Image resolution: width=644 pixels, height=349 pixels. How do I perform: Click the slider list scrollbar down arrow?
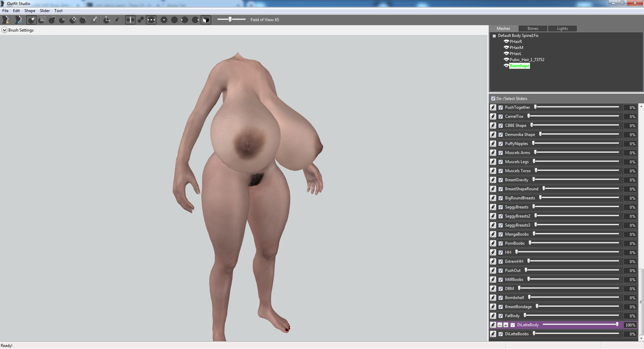point(641,338)
